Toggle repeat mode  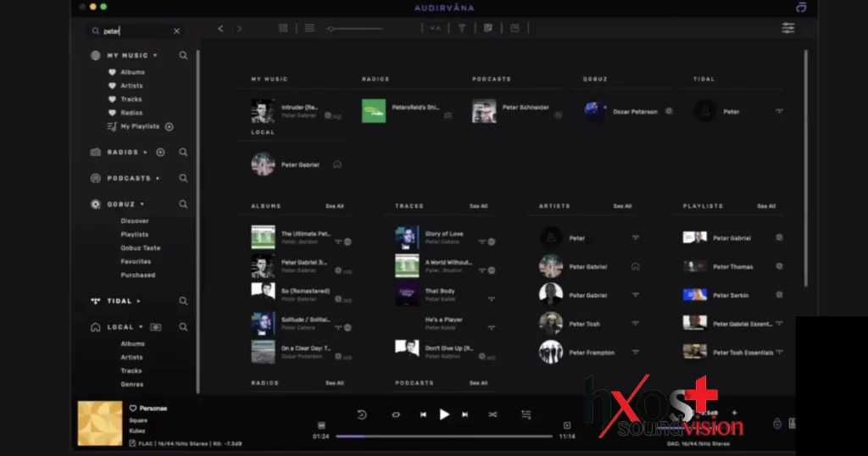pos(396,414)
